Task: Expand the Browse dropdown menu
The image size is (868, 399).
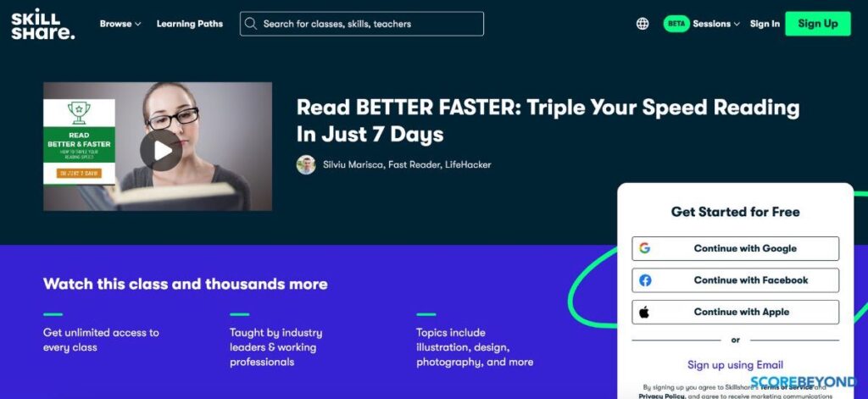Action: (x=120, y=24)
